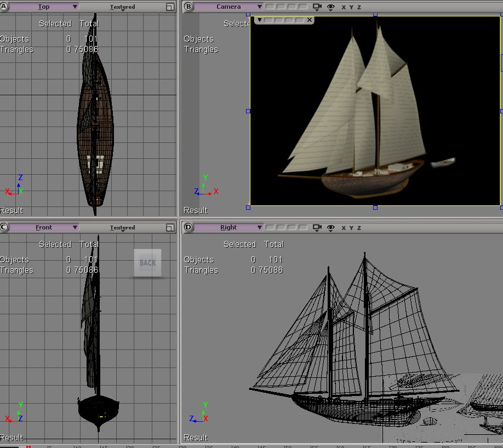Maximize the Top viewport with its resize icon
Image resolution: width=503 pixels, height=448 pixels.
170,7
